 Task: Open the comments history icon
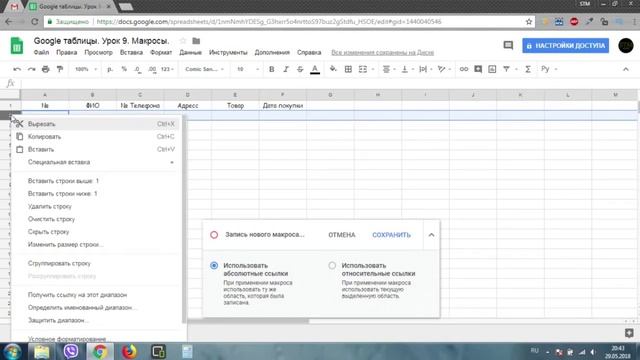508,45
